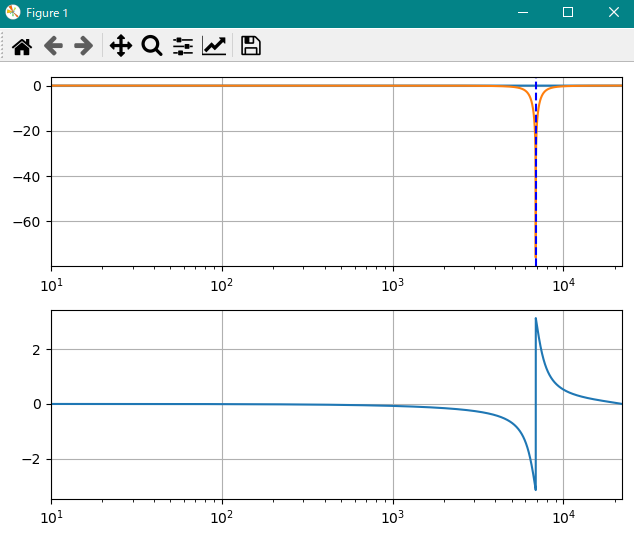Click the phase jump spike in the bottom plot
This screenshot has height=538, width=634.
coord(535,404)
